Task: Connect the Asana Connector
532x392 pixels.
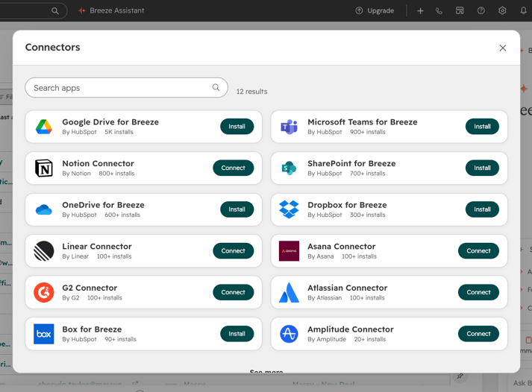Action: (x=478, y=250)
